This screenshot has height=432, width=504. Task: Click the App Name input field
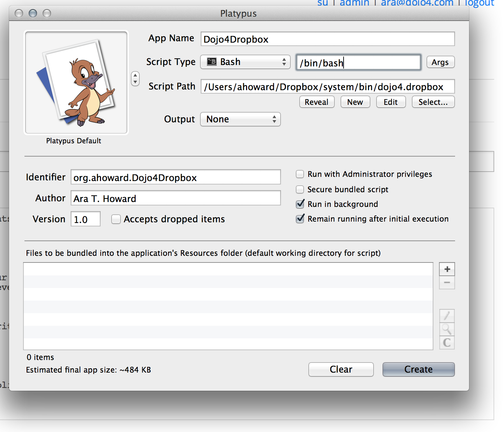328,39
